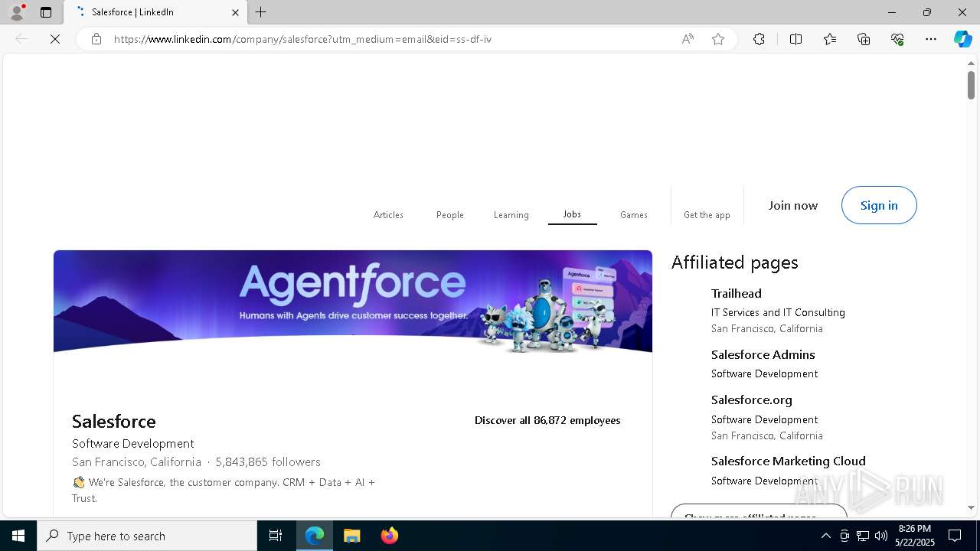Click Discover all 86,872 employees

pyautogui.click(x=547, y=420)
